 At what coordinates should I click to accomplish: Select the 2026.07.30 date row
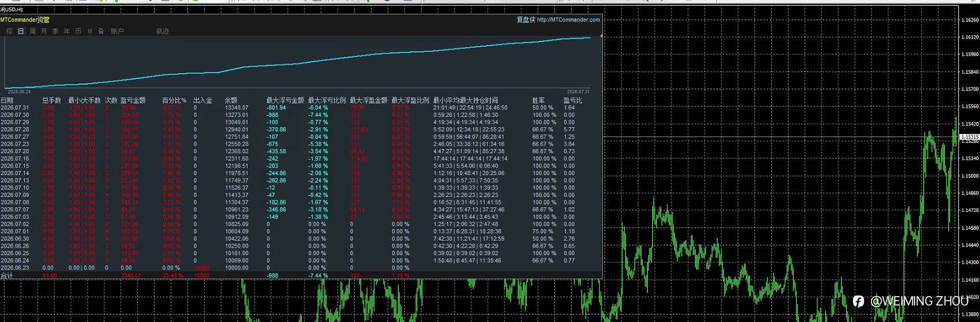(15, 115)
